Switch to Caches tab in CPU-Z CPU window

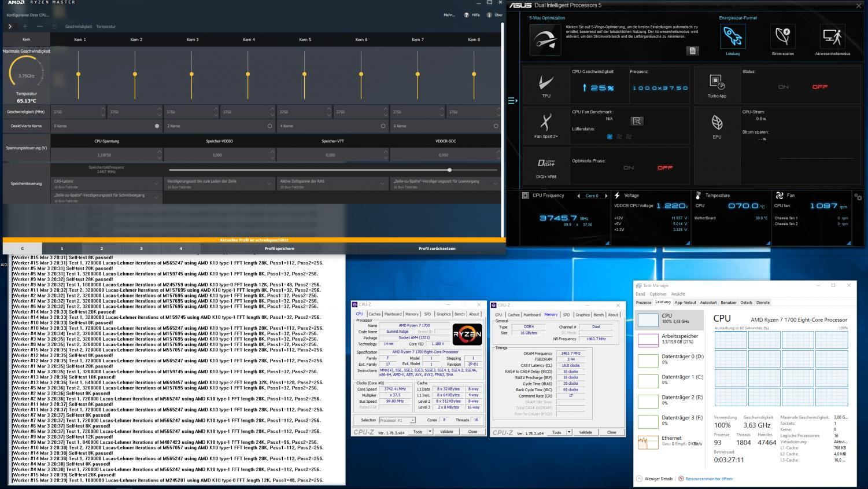375,314
